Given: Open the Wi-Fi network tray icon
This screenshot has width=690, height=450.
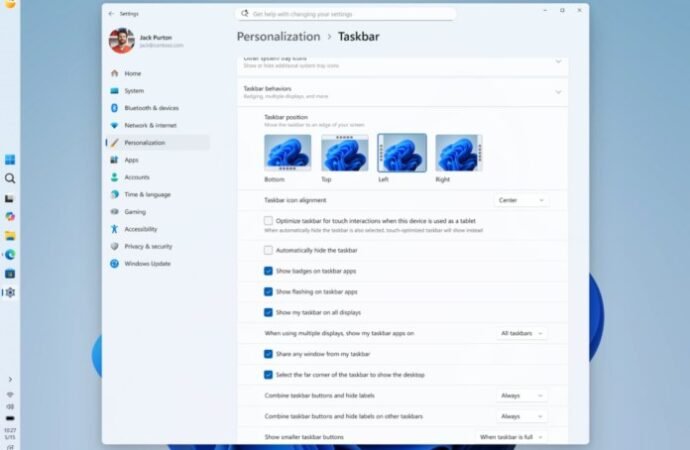Looking at the screenshot, I should tap(10, 395).
